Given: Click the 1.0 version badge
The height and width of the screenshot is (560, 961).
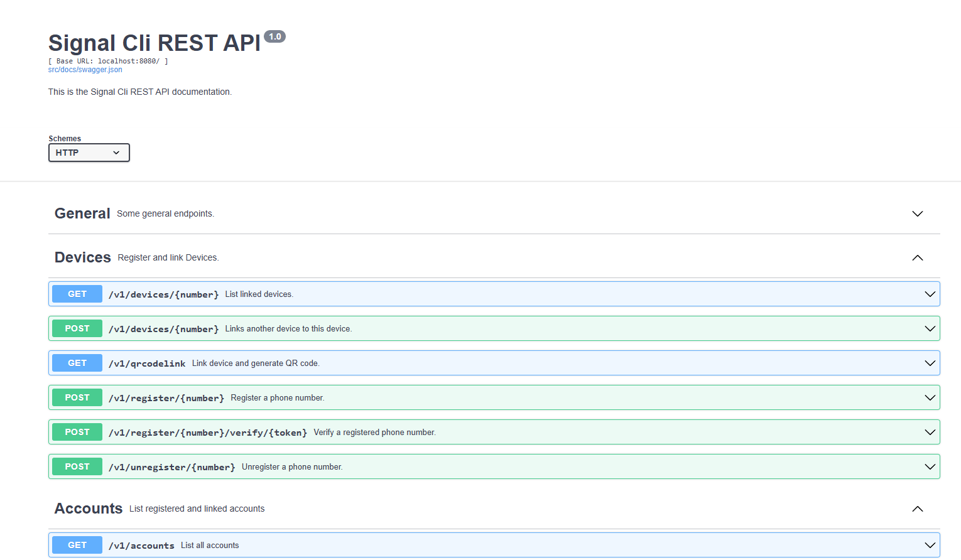Looking at the screenshot, I should point(274,36).
